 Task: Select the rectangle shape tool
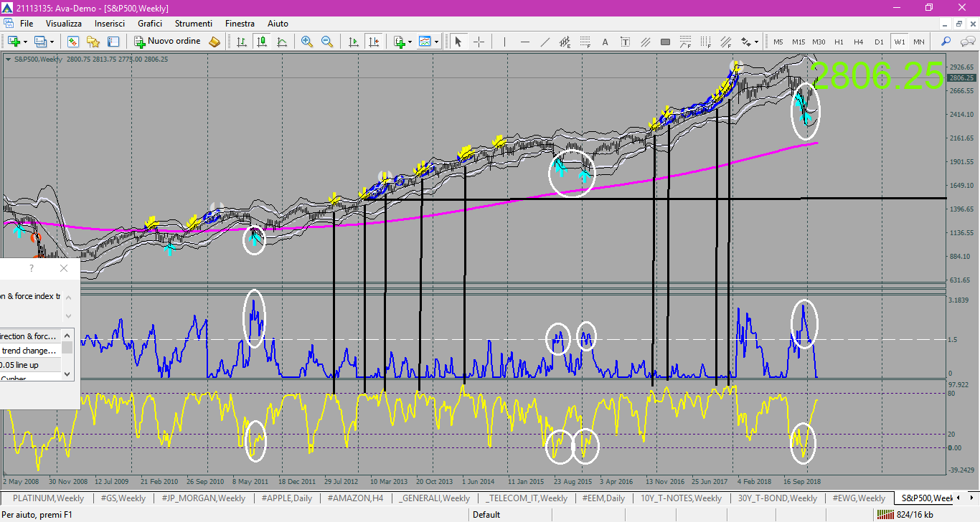[x=665, y=42]
